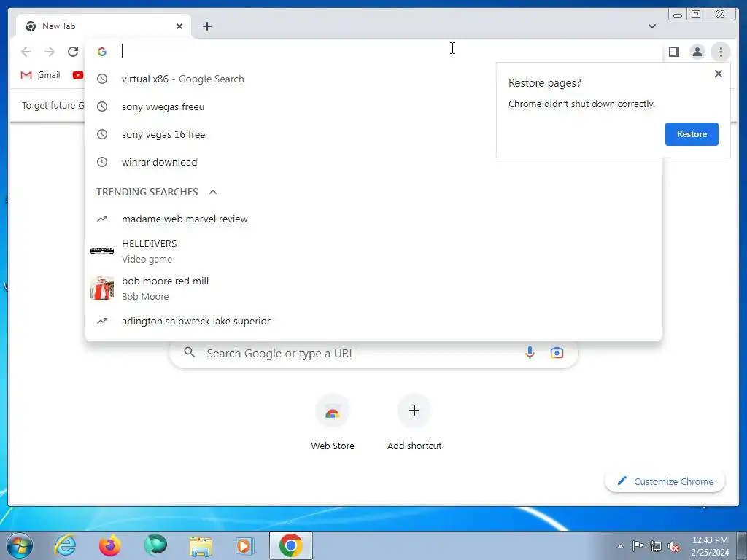Image resolution: width=747 pixels, height=560 pixels.
Task: Open the green-blue globe app in taskbar
Action: (x=155, y=545)
